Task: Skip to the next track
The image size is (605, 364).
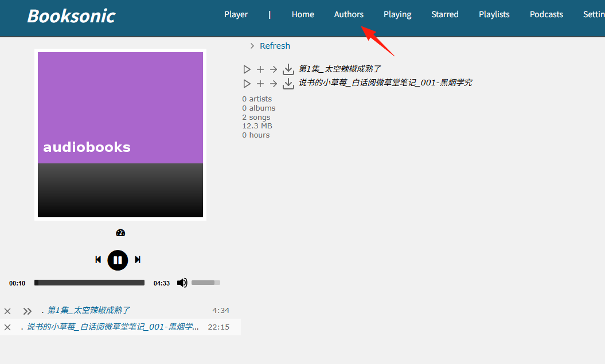Action: coord(138,260)
